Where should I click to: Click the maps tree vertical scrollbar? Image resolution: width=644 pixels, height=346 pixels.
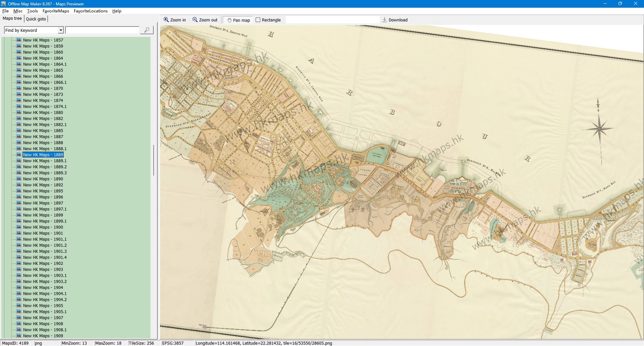154,160
